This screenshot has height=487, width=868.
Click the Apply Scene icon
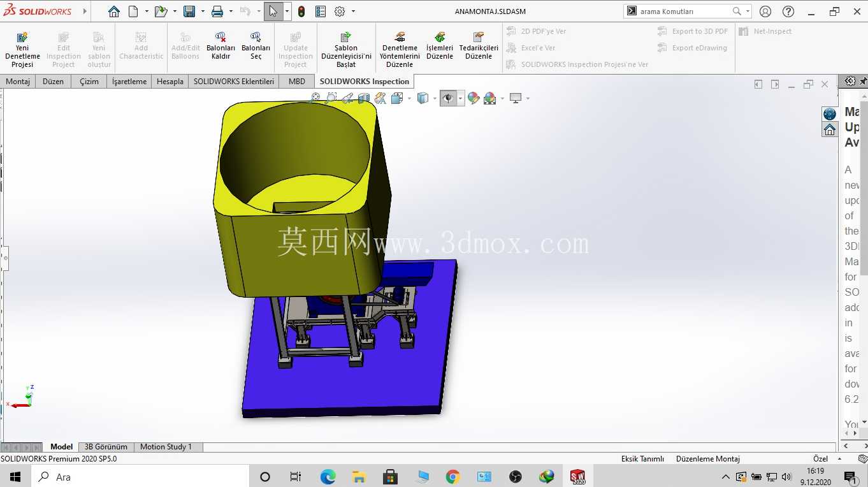(x=489, y=98)
